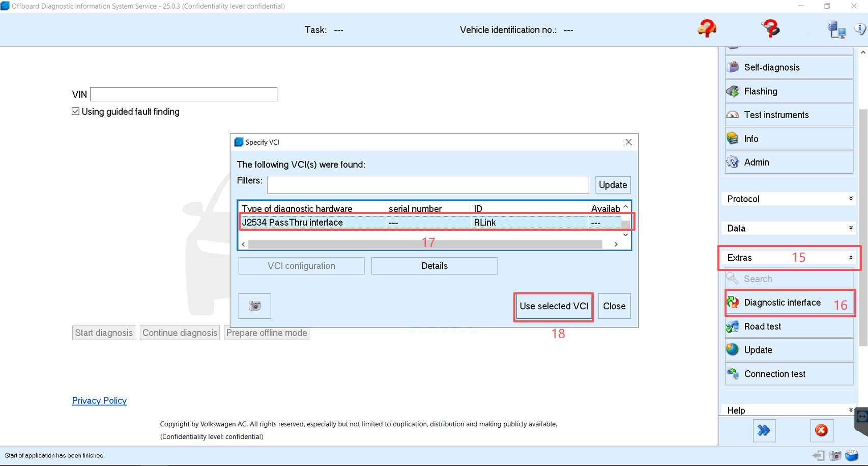868x466 pixels.
Task: Click the red X cancel button
Action: coord(821,430)
